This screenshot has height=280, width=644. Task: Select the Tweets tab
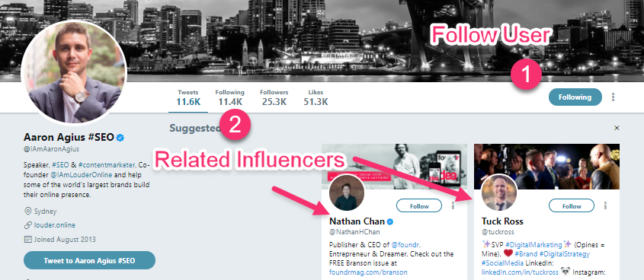(x=188, y=97)
